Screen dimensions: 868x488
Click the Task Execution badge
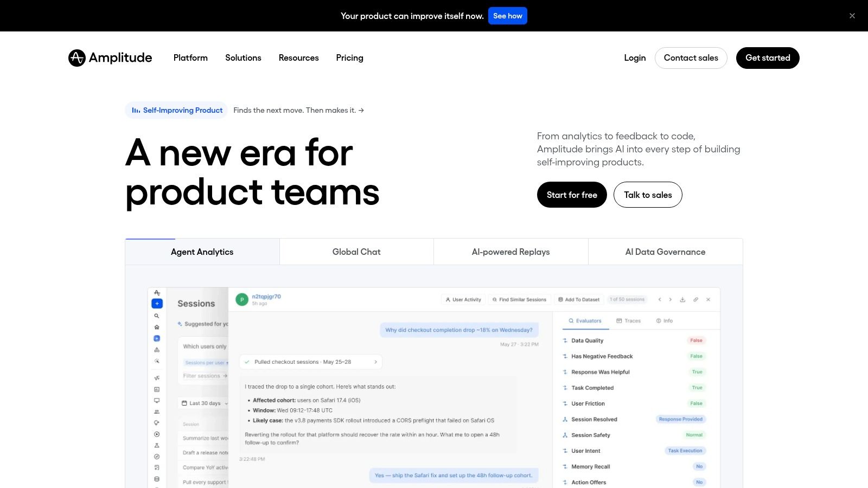click(x=685, y=451)
